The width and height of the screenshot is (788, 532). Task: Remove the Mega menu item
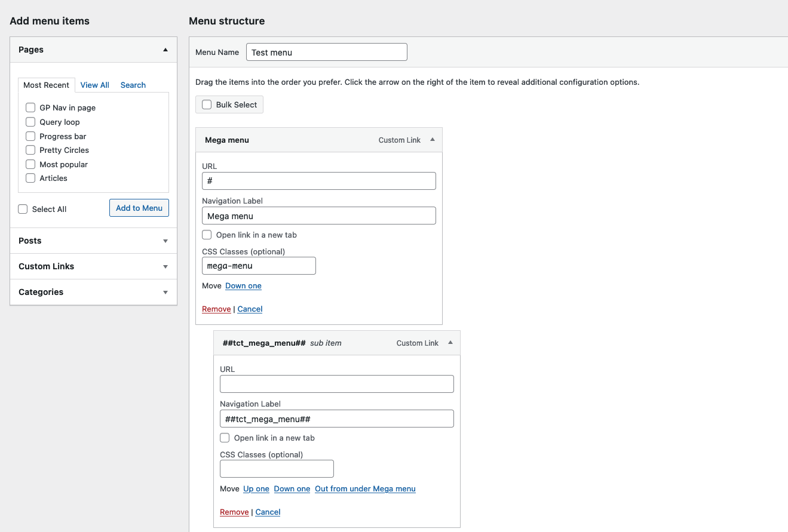[216, 309]
